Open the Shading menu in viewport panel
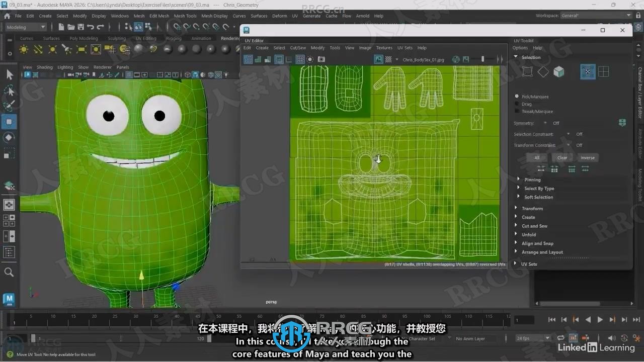Viewport: 644px width, 362px height. click(x=44, y=67)
